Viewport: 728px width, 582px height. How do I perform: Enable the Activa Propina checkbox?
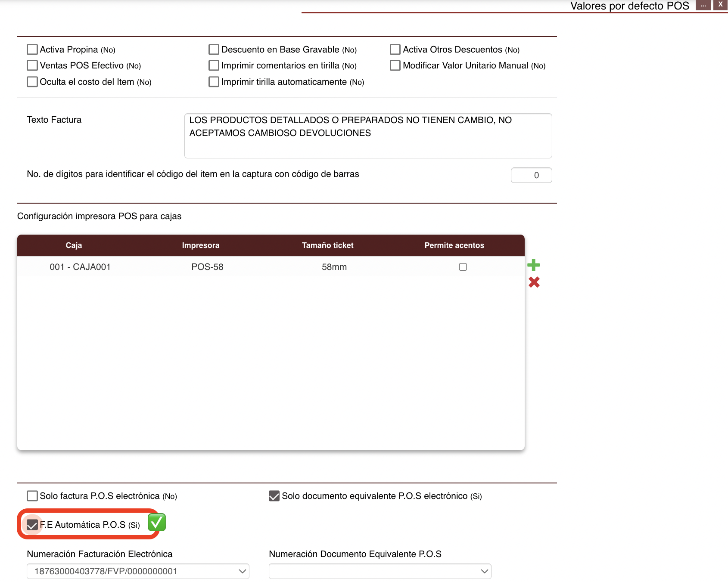click(x=32, y=50)
